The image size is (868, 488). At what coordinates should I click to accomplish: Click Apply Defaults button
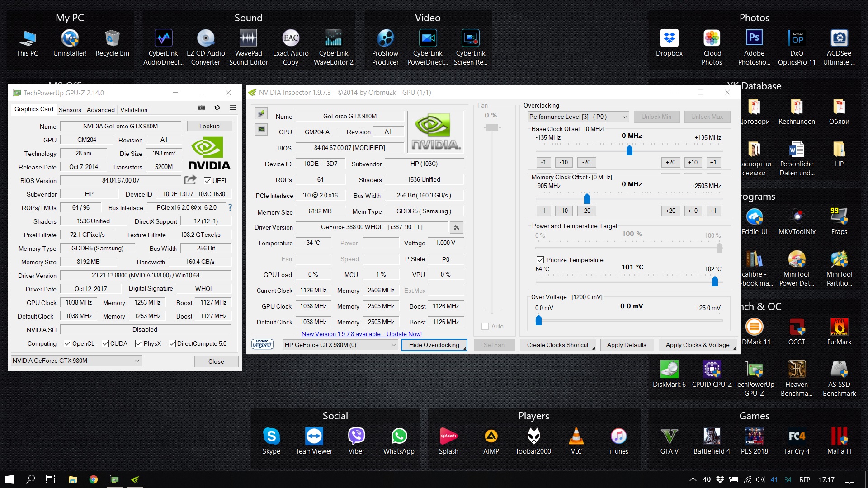pos(626,345)
